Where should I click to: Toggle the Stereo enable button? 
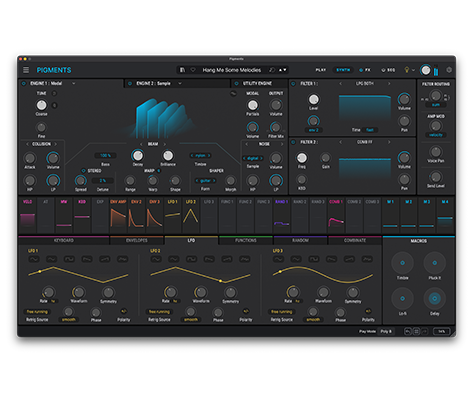click(83, 171)
